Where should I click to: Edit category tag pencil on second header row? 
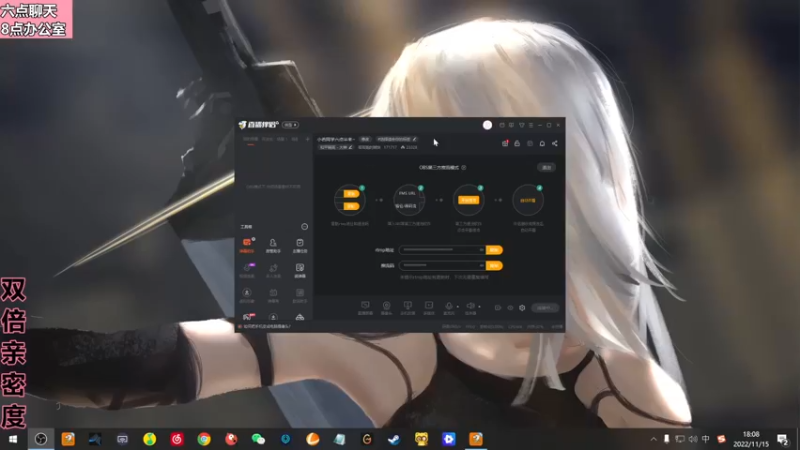point(351,147)
